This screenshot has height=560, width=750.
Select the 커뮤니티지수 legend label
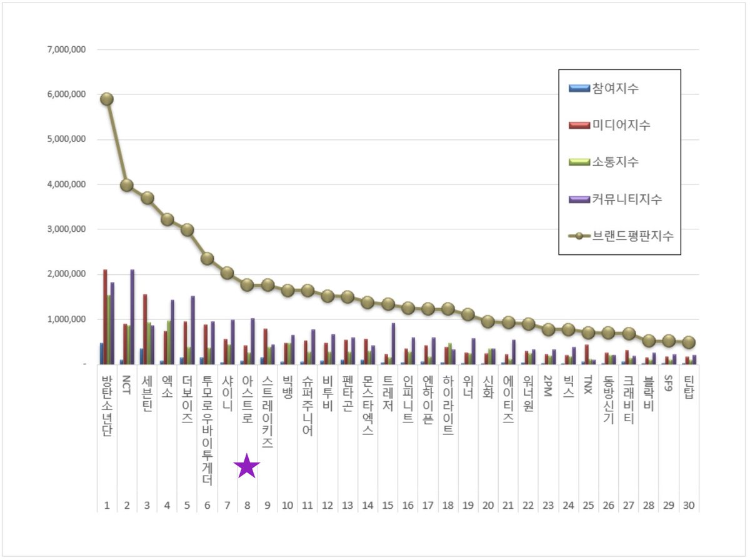626,199
